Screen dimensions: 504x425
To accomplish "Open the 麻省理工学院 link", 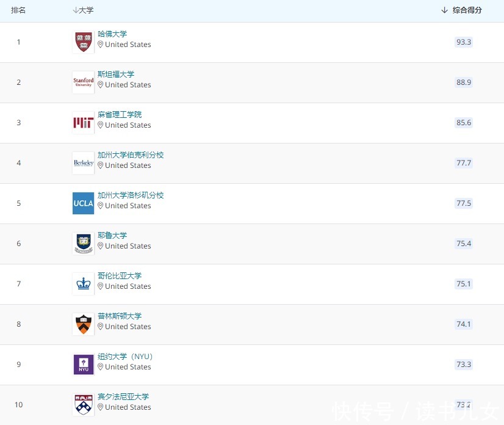I will [119, 114].
